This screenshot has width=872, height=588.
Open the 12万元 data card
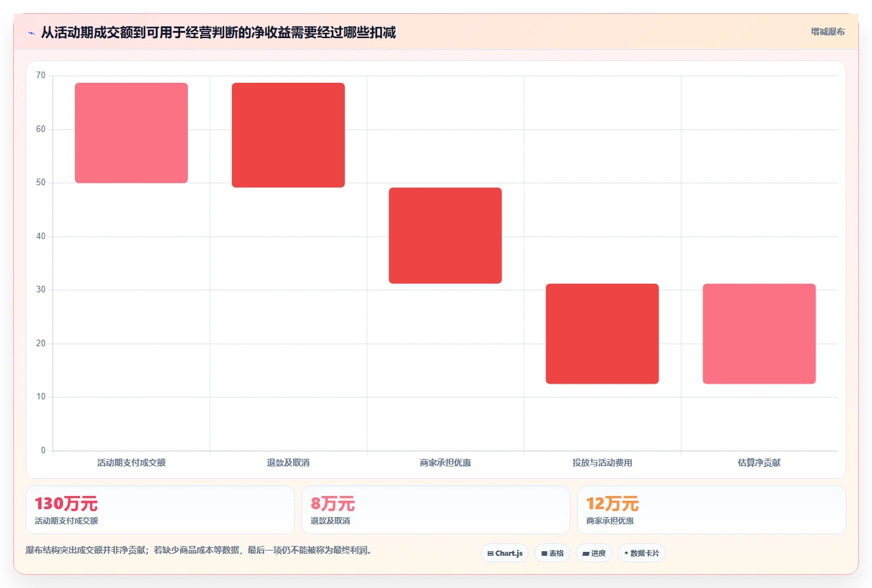[712, 510]
